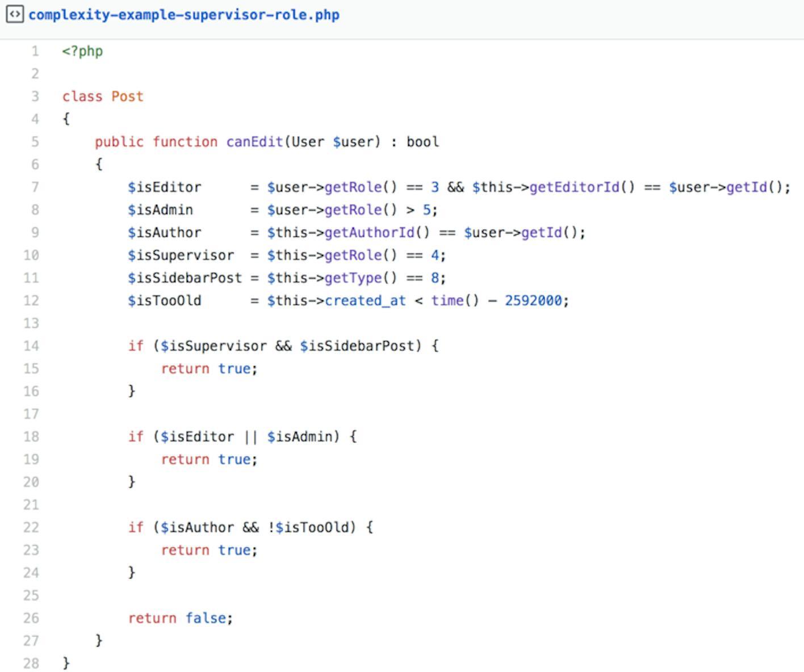Image resolution: width=804 pixels, height=672 pixels.
Task: Click $isSupervisor variable on line 10
Action: tap(181, 255)
